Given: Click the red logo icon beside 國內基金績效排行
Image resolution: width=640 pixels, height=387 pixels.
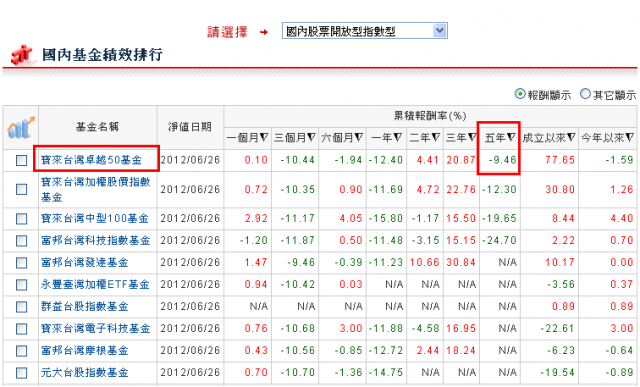Looking at the screenshot, I should pyautogui.click(x=22, y=54).
